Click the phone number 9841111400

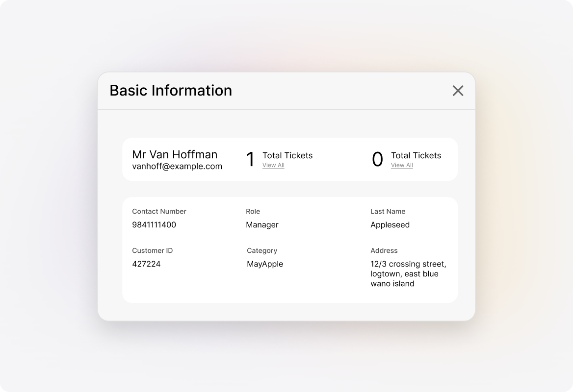154,224
